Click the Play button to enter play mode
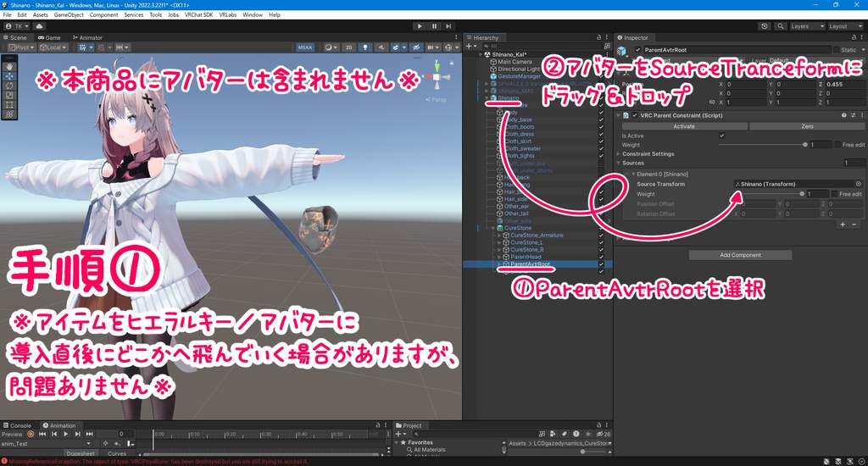The width and height of the screenshot is (868, 466). click(420, 26)
